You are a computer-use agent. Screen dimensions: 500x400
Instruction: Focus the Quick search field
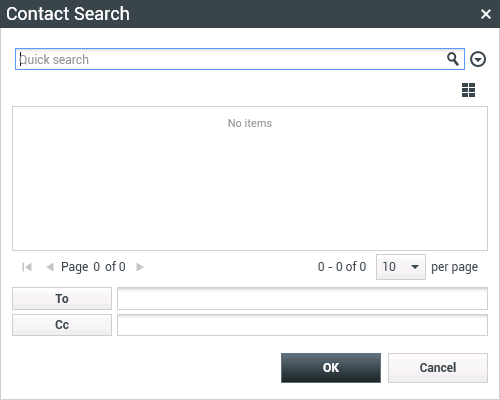pyautogui.click(x=240, y=59)
